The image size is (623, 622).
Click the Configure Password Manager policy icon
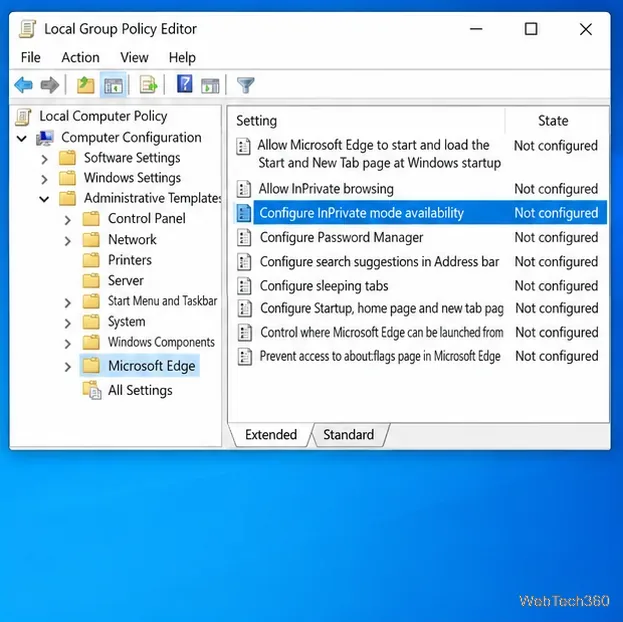coord(244,238)
